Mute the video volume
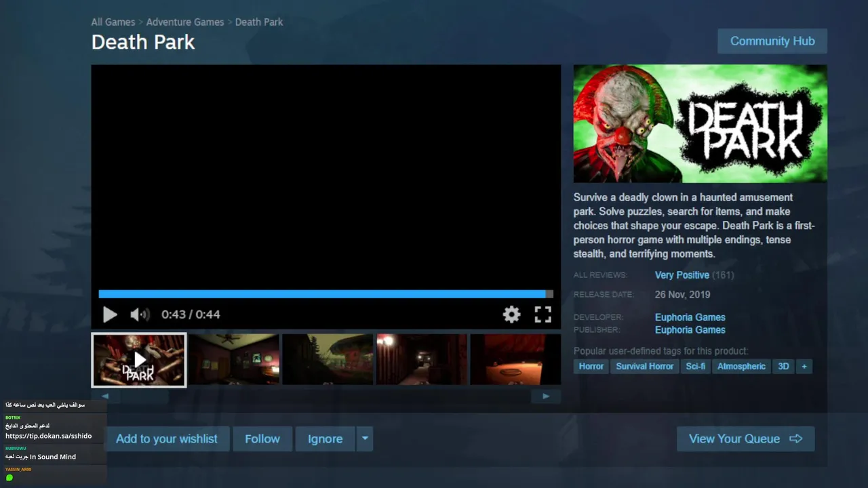 point(140,314)
